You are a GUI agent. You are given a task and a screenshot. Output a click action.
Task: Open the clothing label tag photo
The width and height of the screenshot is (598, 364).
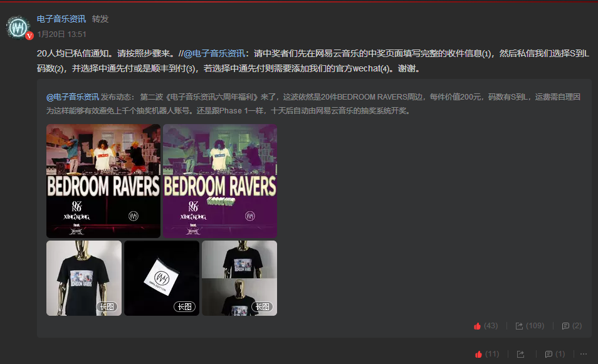[162, 278]
